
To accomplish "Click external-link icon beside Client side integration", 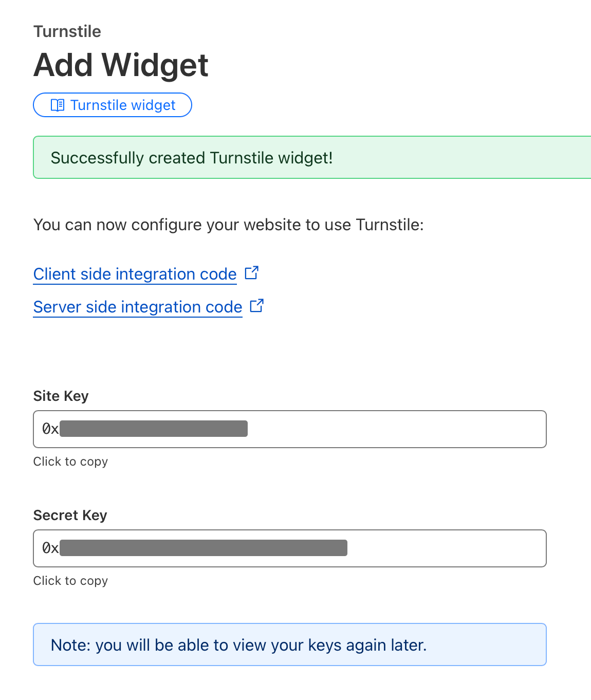I will [251, 273].
